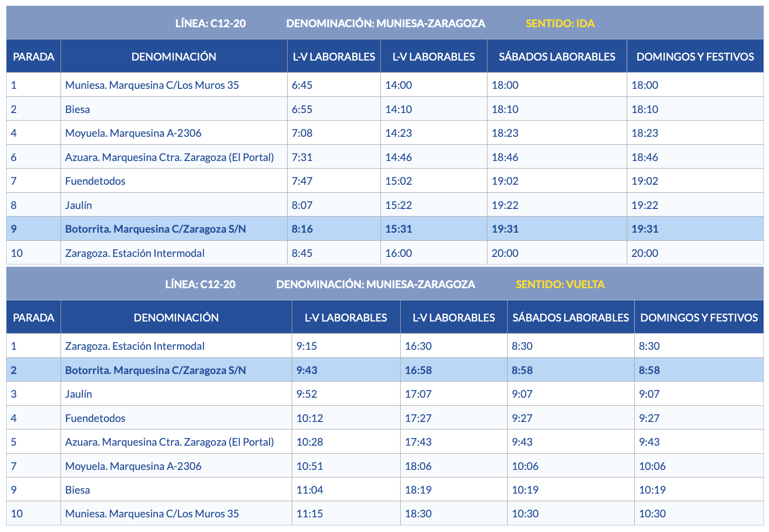769x532 pixels.
Task: Select the 'Biesa' stop in the IDA table
Action: click(x=78, y=109)
